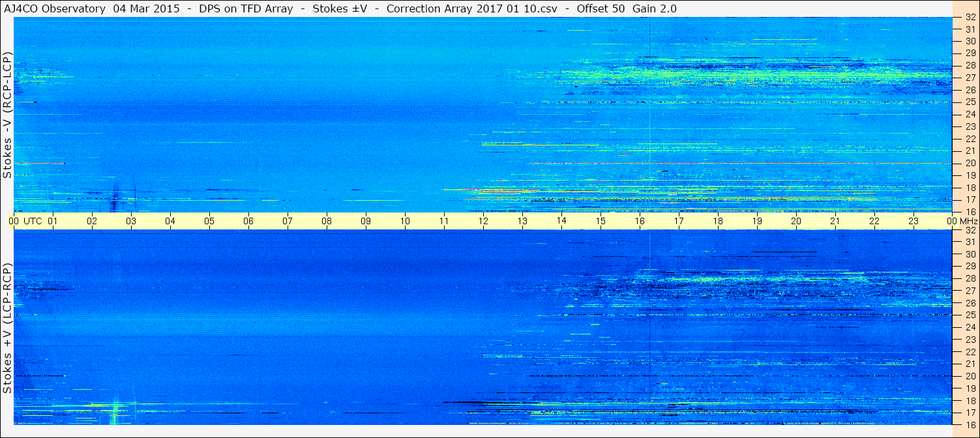Viewport: 980px width, 438px height.
Task: Click the 23 hour marker on time axis
Action: pyautogui.click(x=913, y=221)
